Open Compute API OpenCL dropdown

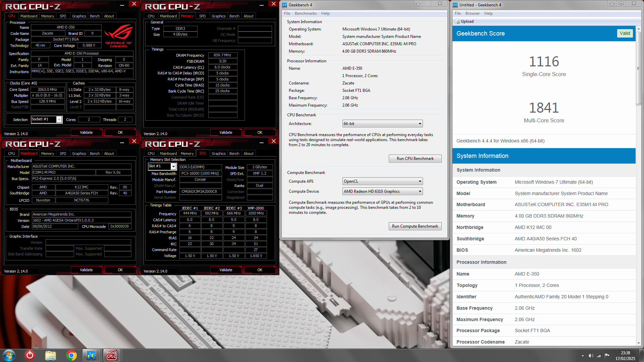pos(382,181)
